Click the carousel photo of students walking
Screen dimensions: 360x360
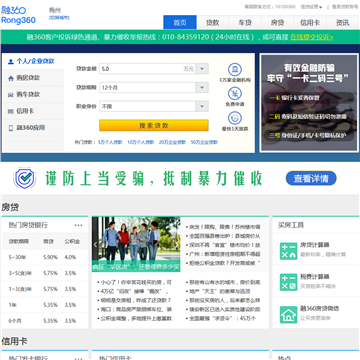pyautogui.click(x=136, y=244)
